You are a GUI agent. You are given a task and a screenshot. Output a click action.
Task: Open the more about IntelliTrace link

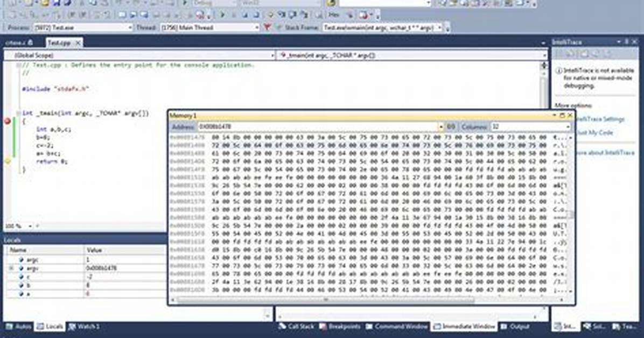click(605, 153)
